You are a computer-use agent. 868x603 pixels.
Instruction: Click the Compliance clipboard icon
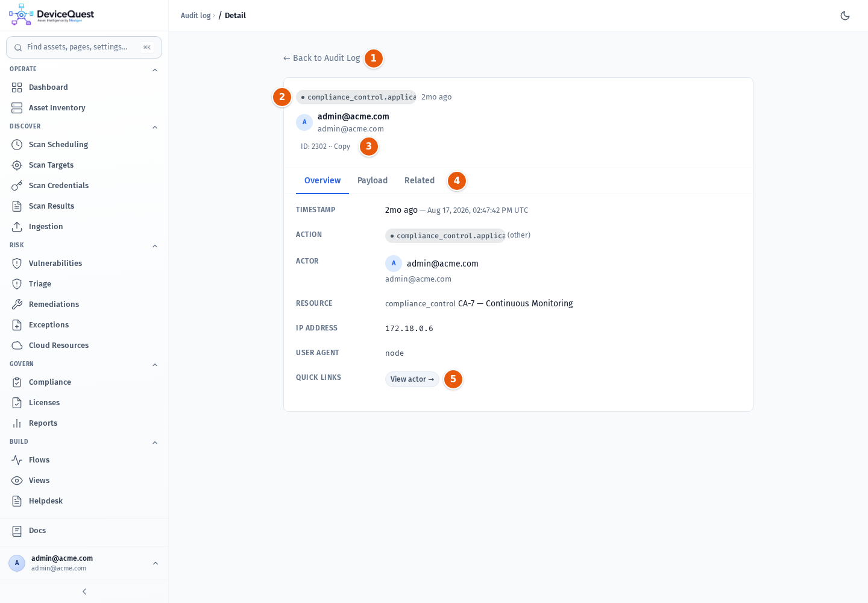[x=17, y=382]
